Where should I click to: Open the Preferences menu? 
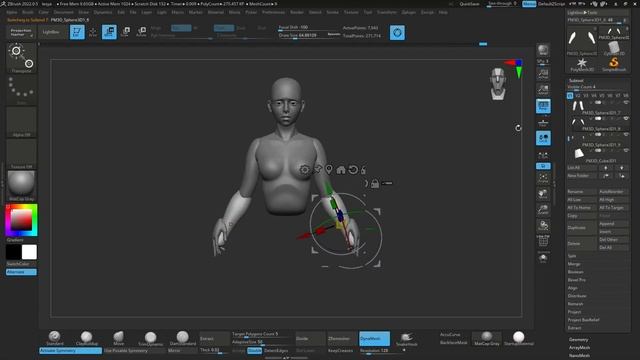click(273, 12)
